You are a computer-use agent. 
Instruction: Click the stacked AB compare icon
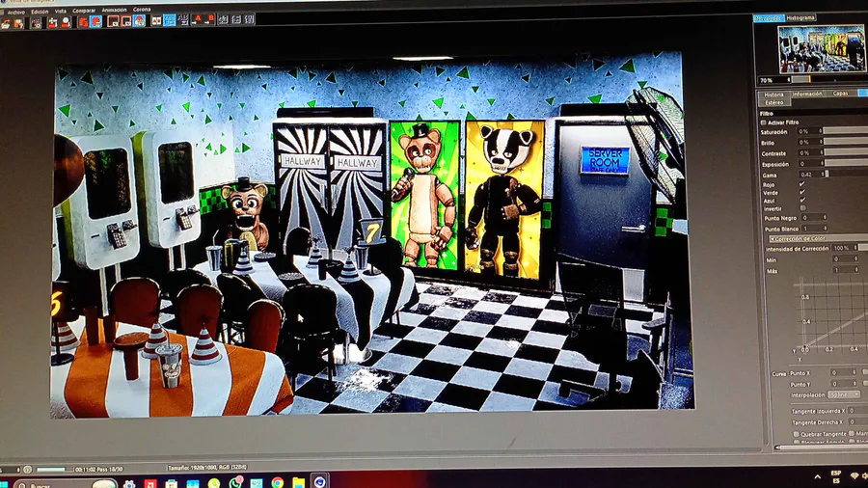(x=182, y=19)
